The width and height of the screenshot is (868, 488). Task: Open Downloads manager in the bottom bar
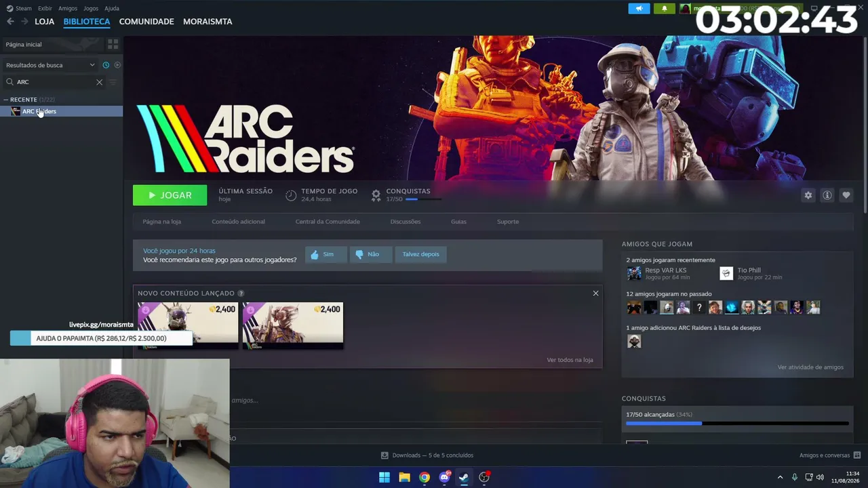427,455
